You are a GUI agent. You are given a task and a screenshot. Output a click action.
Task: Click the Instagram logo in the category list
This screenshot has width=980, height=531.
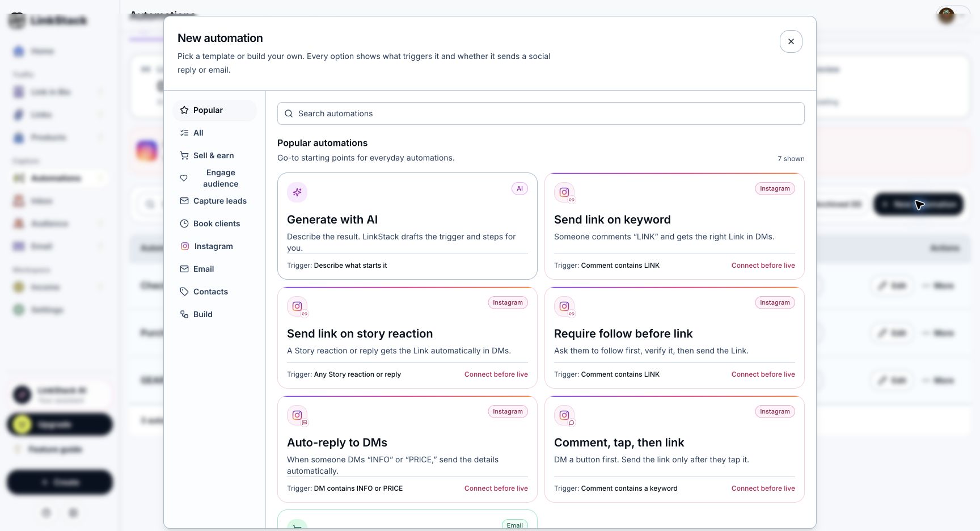coord(185,246)
